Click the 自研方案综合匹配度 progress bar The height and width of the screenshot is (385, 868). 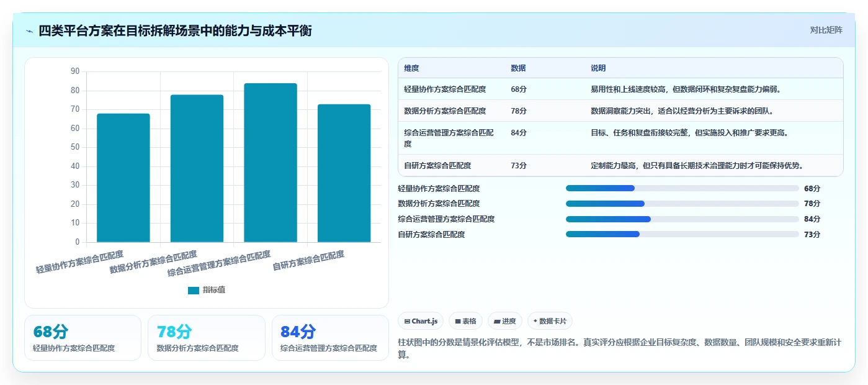coord(682,234)
